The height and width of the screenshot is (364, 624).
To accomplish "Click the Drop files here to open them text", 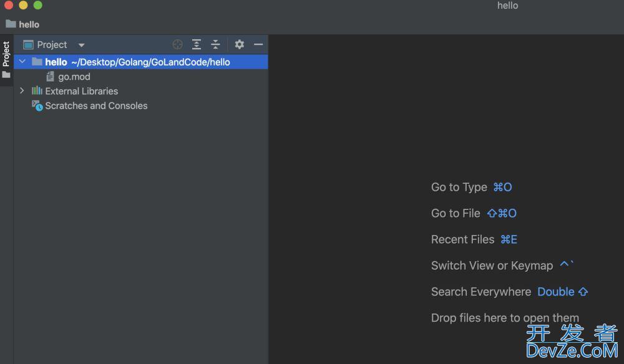I will [x=505, y=318].
